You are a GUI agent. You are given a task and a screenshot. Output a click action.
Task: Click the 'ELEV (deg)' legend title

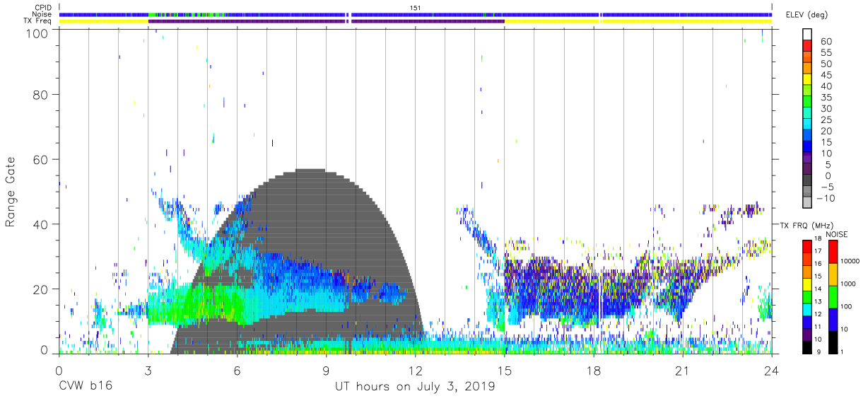(x=807, y=15)
